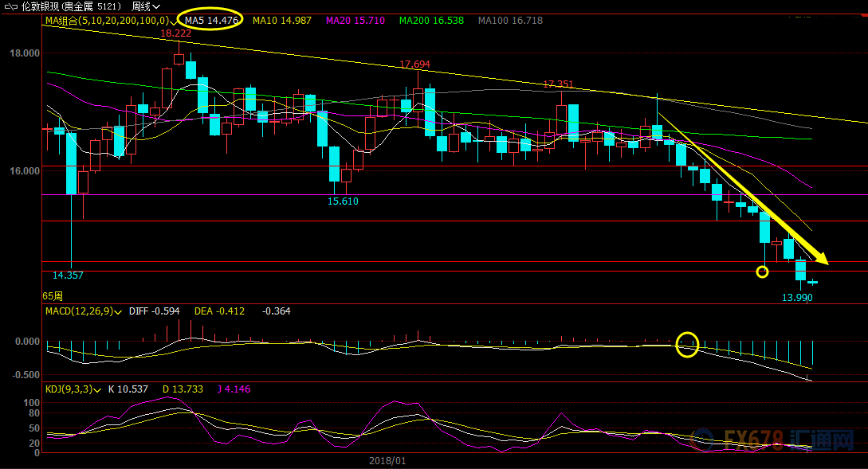Click the MA5 14.476 label
Screen dimensions: 868x469
pyautogui.click(x=211, y=21)
